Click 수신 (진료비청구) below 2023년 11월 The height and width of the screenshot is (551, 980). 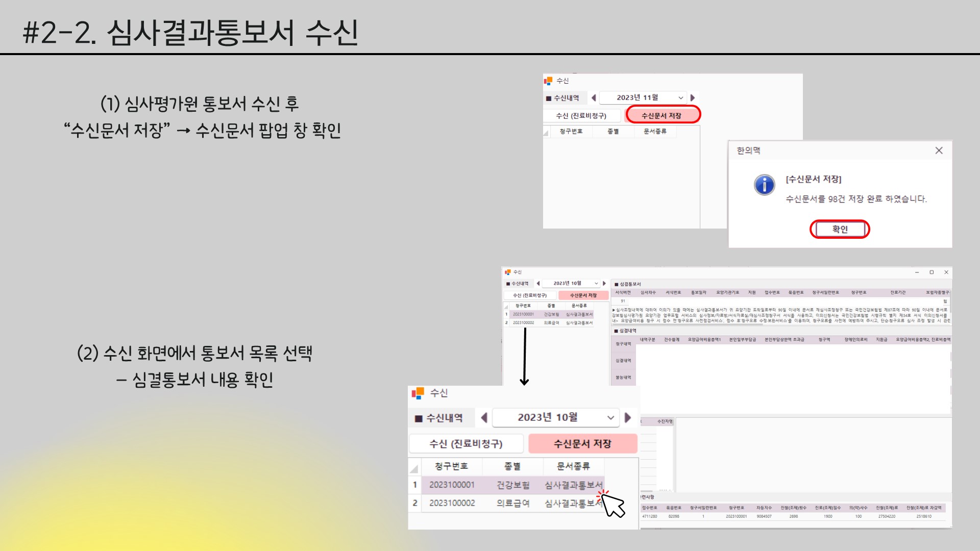(581, 116)
